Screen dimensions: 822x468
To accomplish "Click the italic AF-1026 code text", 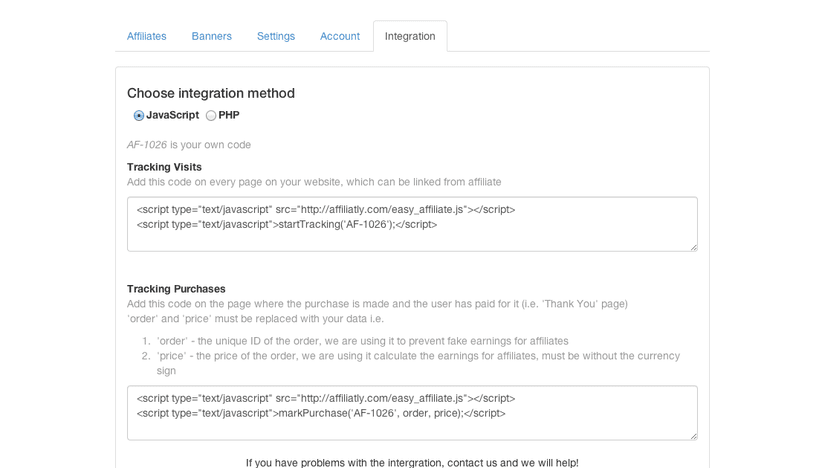I will point(147,145).
